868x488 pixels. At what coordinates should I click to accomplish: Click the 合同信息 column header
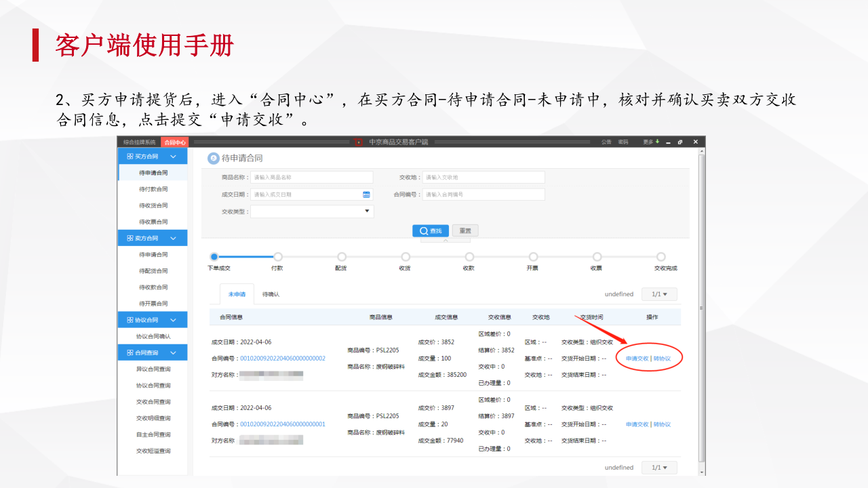pyautogui.click(x=231, y=317)
